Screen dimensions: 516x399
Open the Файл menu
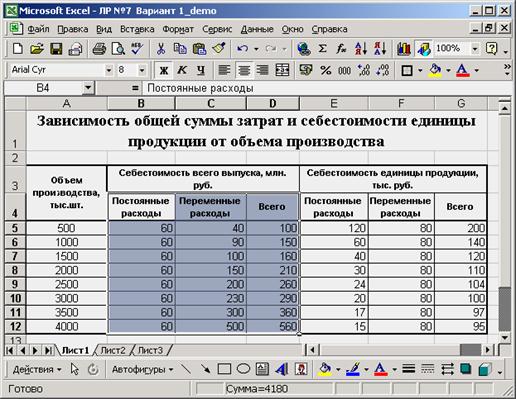pyautogui.click(x=38, y=29)
